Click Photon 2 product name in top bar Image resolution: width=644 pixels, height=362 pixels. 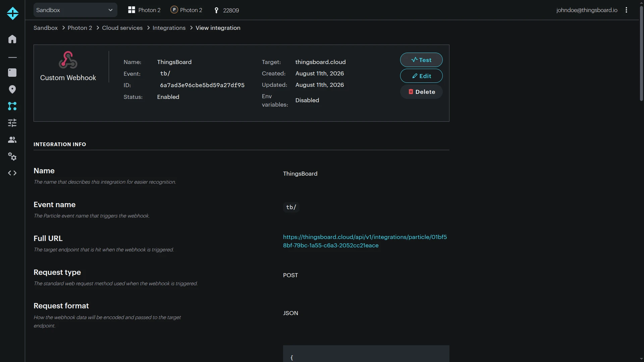tap(149, 10)
